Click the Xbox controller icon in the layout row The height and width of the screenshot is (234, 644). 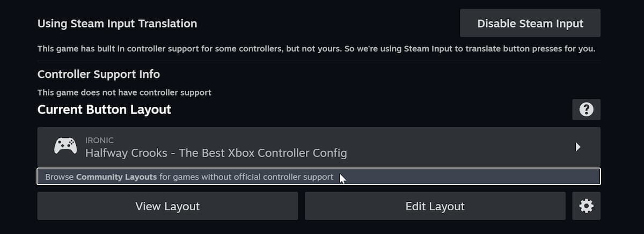(x=65, y=146)
